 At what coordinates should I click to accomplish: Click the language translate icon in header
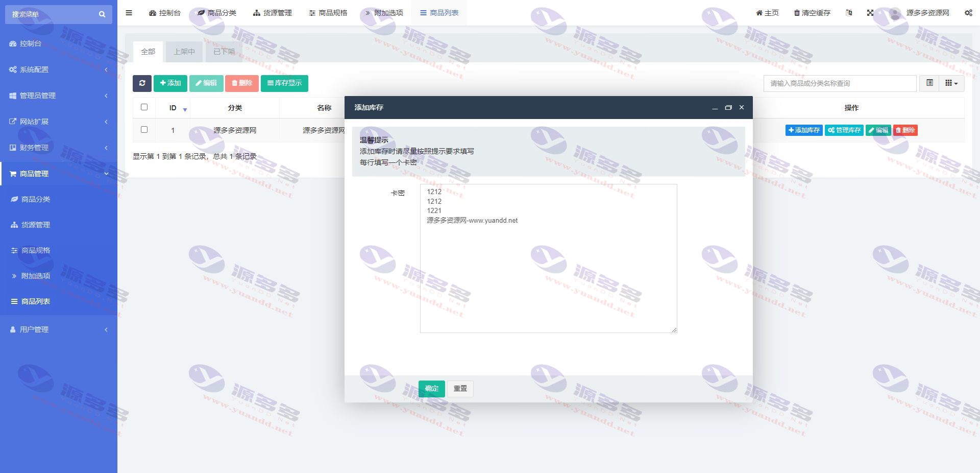(849, 13)
